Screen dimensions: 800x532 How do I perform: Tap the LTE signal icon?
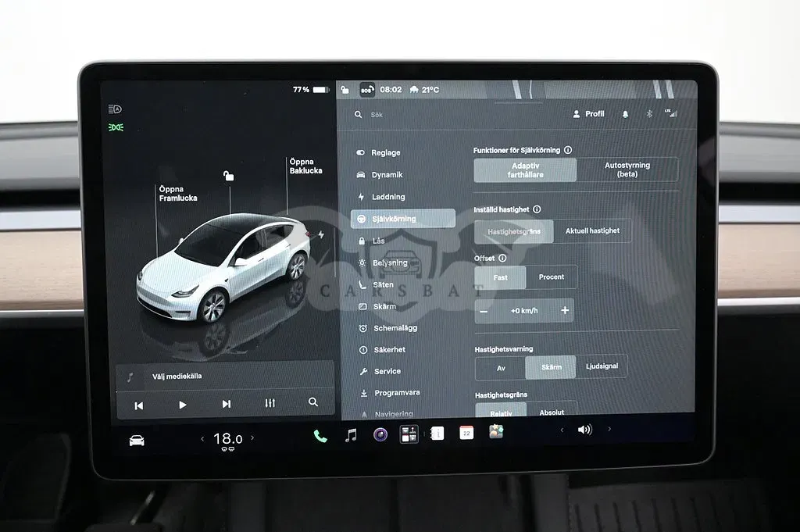click(670, 113)
